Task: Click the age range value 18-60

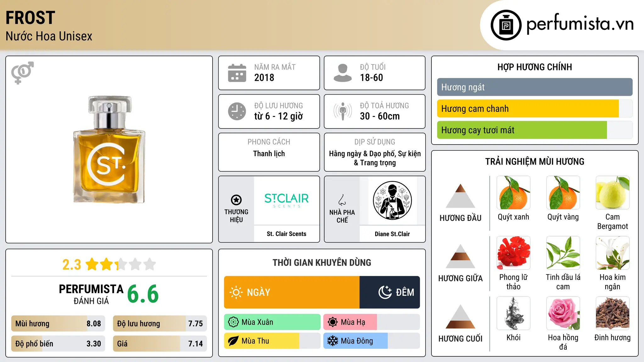Action: tap(371, 78)
